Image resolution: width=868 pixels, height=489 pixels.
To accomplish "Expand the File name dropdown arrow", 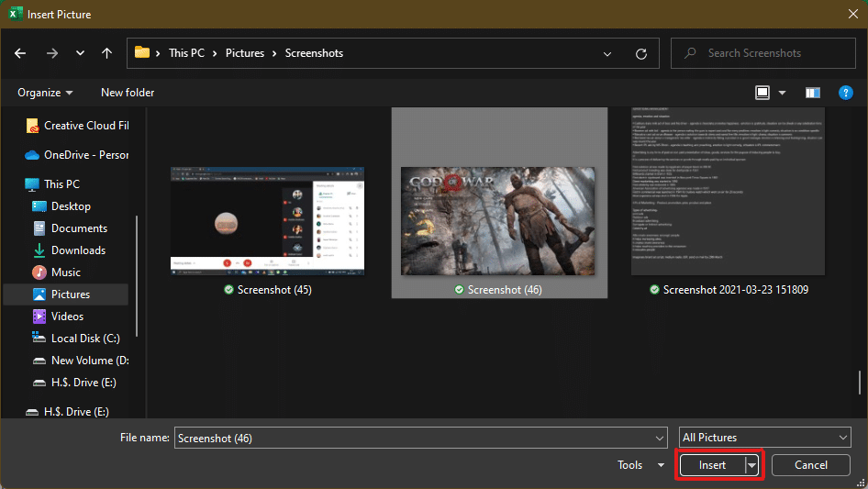I will (660, 438).
